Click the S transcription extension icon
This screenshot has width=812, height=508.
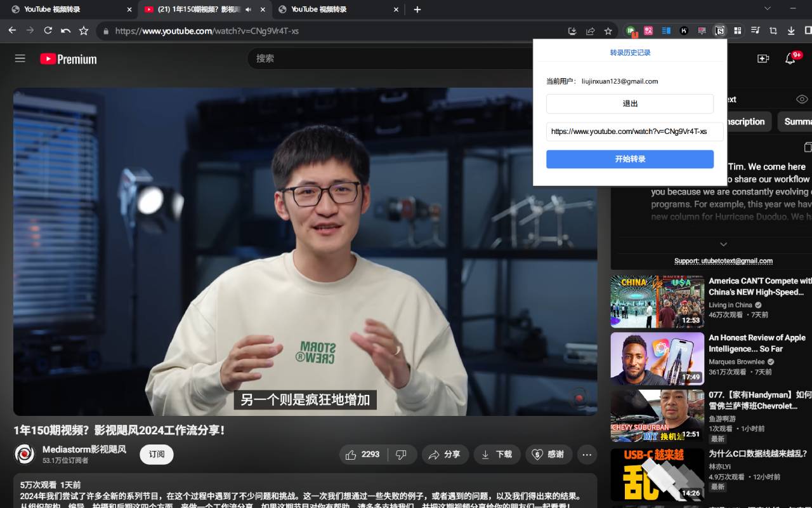click(x=720, y=30)
